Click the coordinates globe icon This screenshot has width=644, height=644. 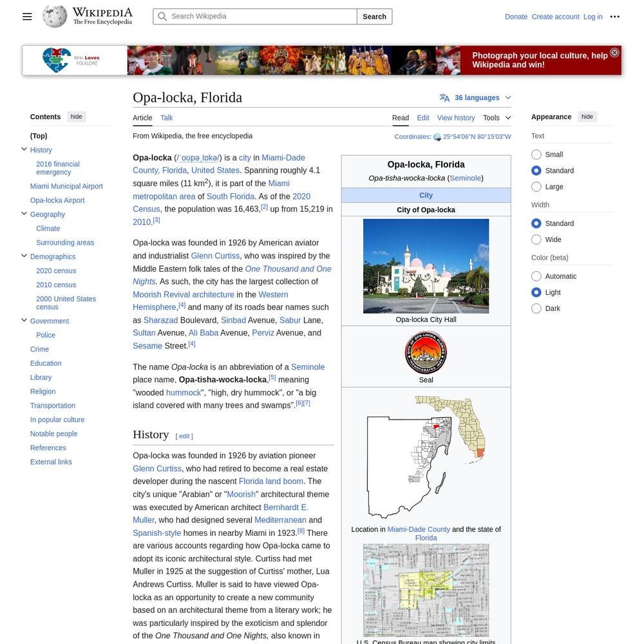[437, 137]
